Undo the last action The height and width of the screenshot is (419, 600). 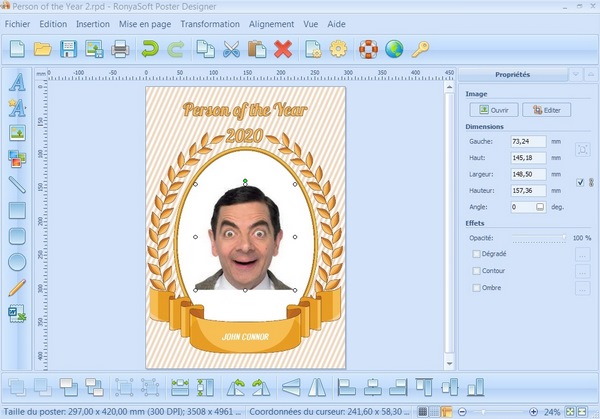pos(150,49)
